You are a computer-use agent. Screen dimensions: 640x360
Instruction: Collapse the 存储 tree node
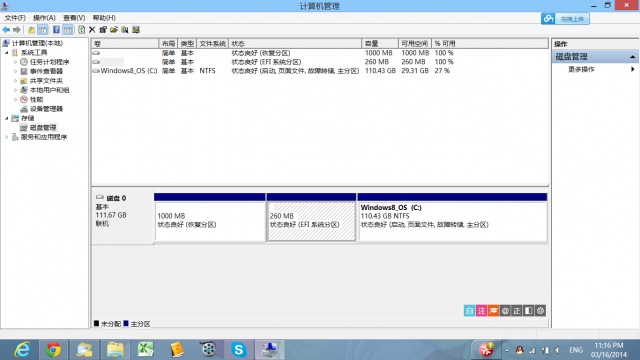[x=7, y=118]
